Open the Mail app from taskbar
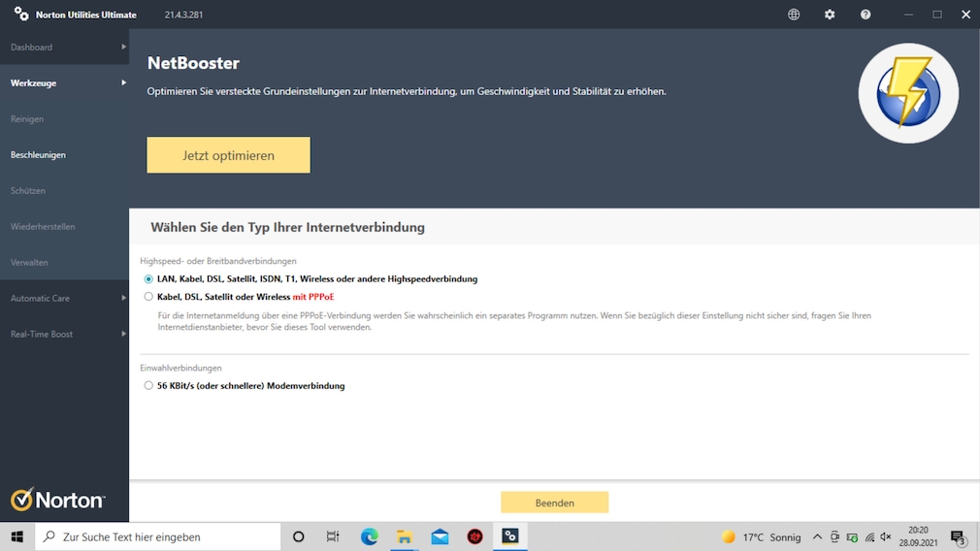Viewport: 980px width, 551px height. (440, 536)
